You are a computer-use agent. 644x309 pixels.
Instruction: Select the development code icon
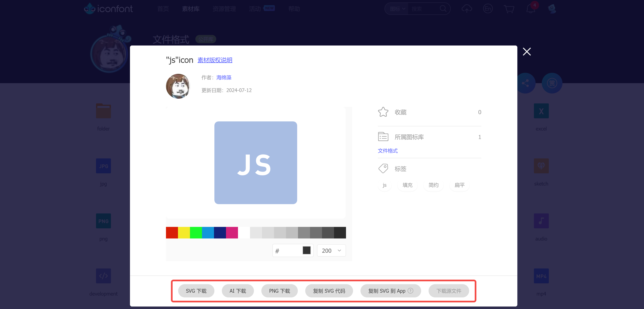[103, 276]
